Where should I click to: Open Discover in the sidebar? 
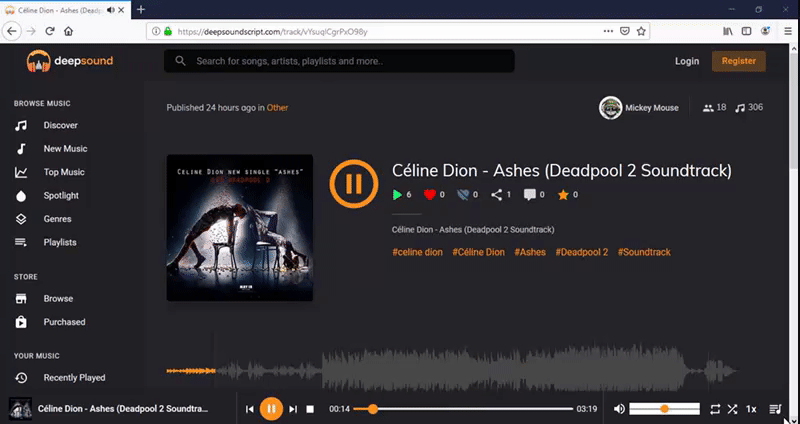coord(60,125)
